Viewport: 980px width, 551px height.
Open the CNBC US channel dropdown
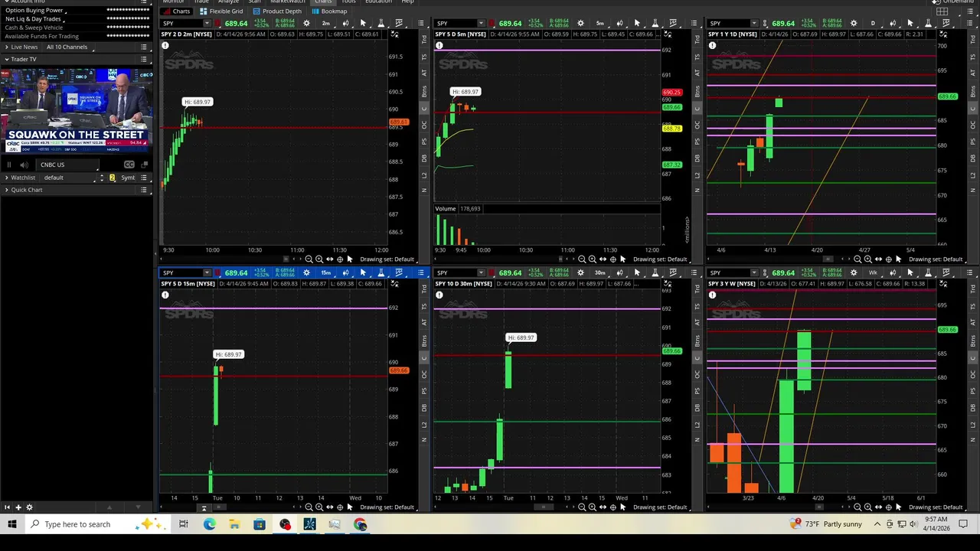[x=67, y=165]
